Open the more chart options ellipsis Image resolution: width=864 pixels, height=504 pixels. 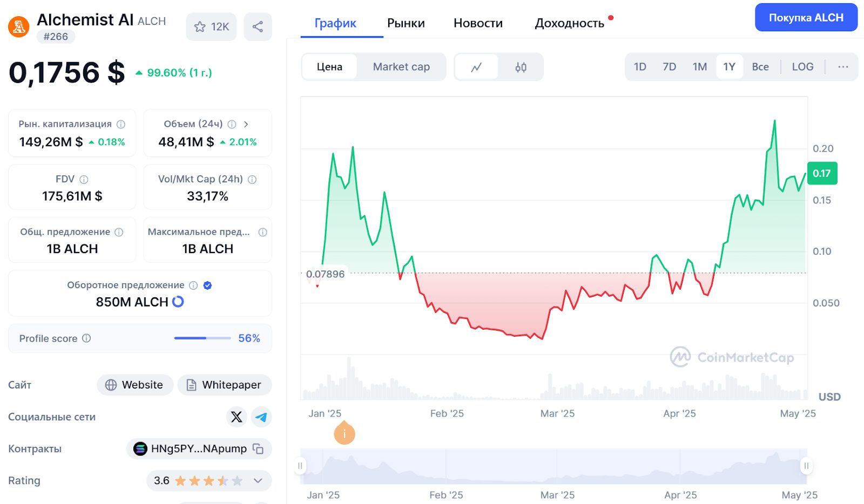pyautogui.click(x=843, y=67)
